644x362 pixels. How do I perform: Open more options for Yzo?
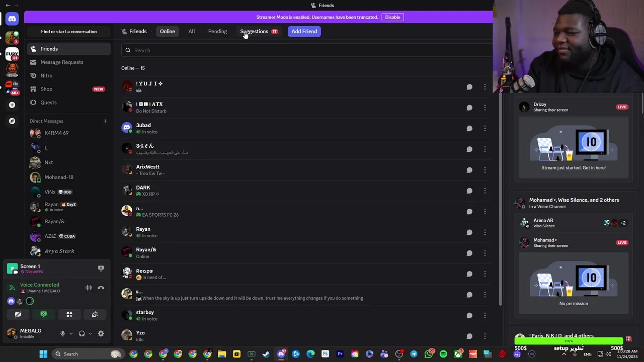tap(485, 336)
